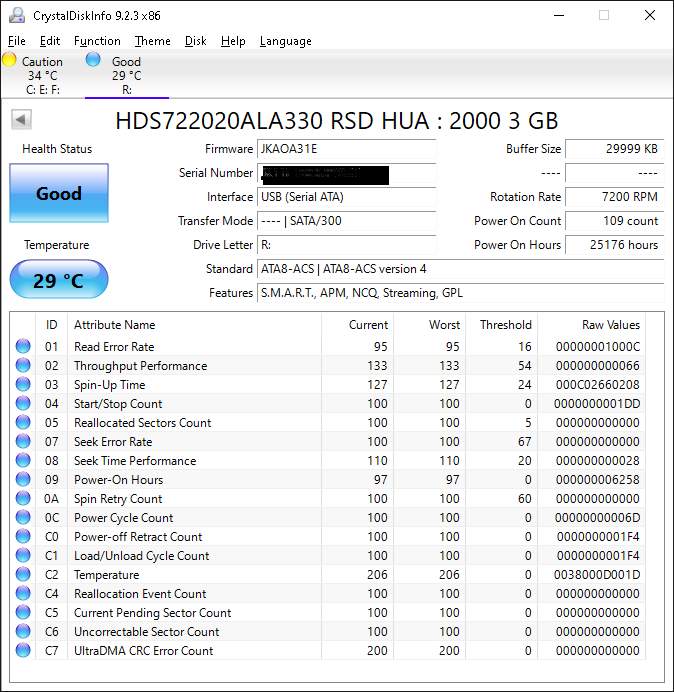This screenshot has height=692, width=674.
Task: Select the UltraDMA CRC Error Count name
Action: [143, 651]
